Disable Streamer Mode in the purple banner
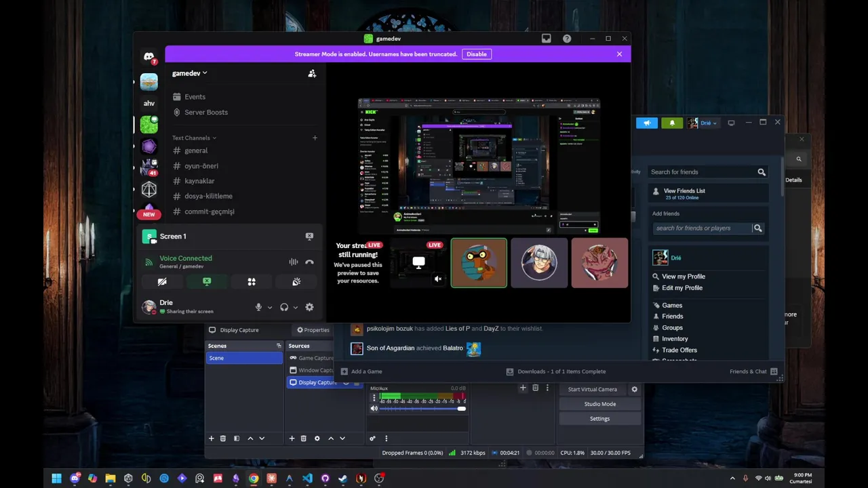The height and width of the screenshot is (488, 868). click(477, 54)
